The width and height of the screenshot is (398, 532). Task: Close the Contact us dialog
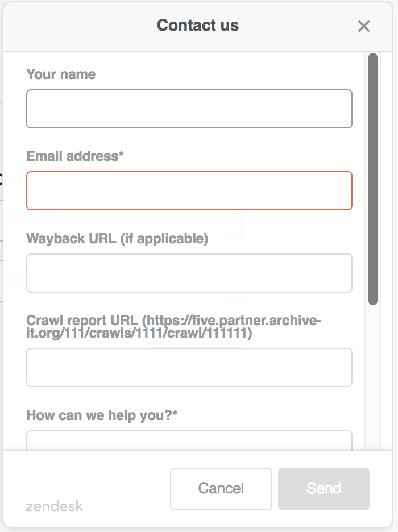pyautogui.click(x=364, y=26)
